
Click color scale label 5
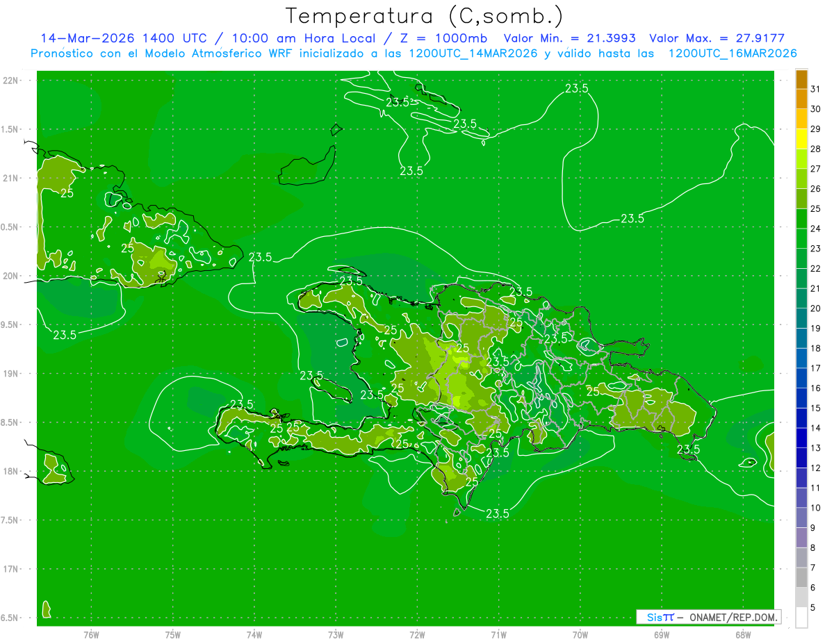[813, 607]
